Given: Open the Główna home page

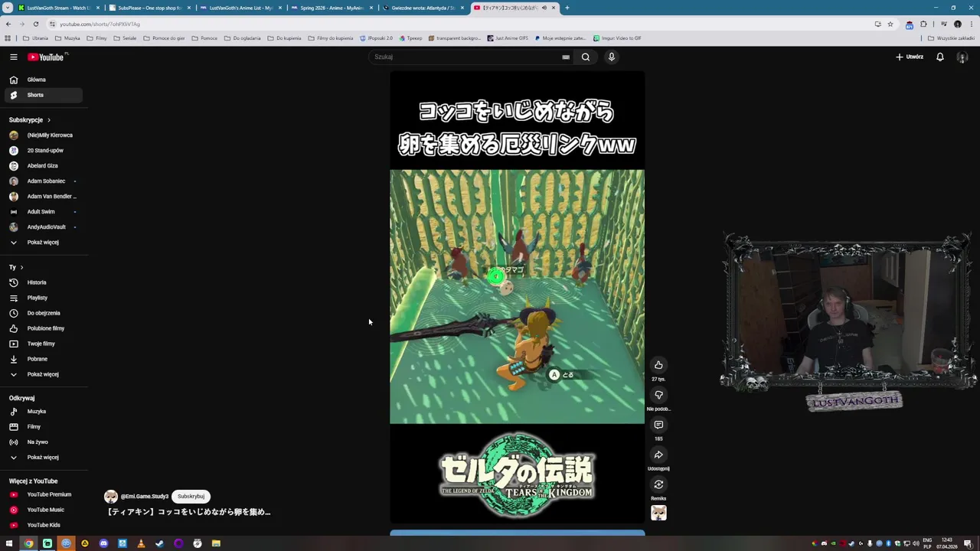Looking at the screenshot, I should (43, 80).
